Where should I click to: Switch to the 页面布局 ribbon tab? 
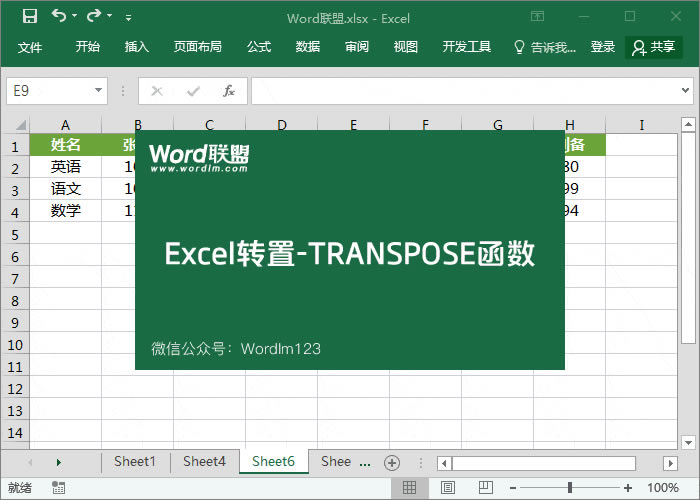(x=197, y=46)
